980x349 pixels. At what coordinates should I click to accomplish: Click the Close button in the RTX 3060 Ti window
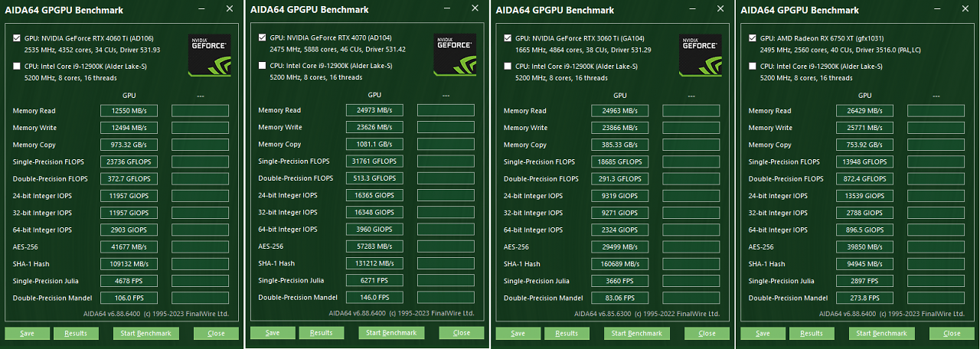(707, 333)
